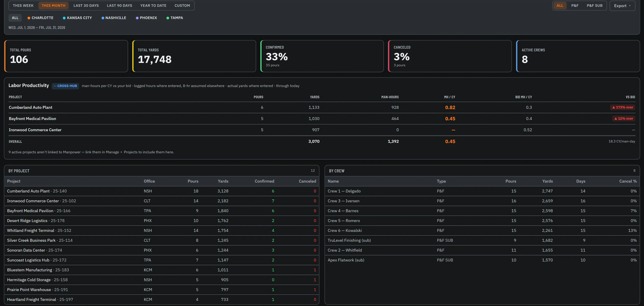644x306 pixels.
Task: Switch to LAST 30 DAYS range
Action: pos(86,5)
